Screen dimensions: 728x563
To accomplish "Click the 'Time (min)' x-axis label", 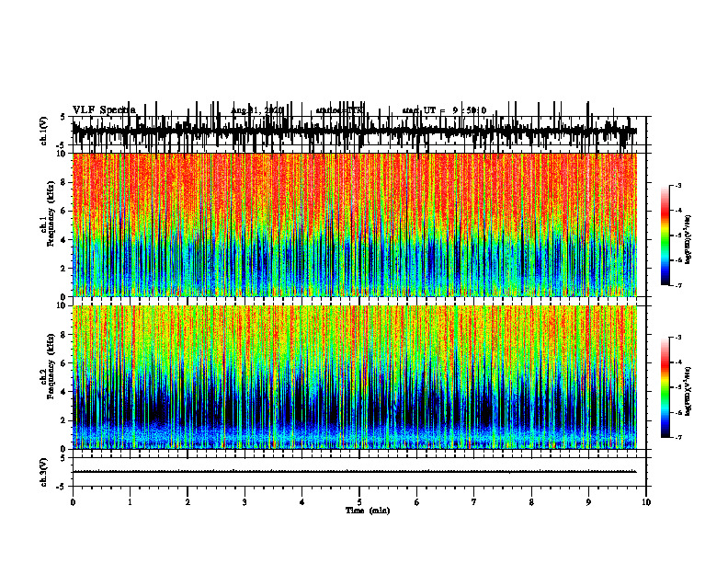I will click(x=368, y=511).
